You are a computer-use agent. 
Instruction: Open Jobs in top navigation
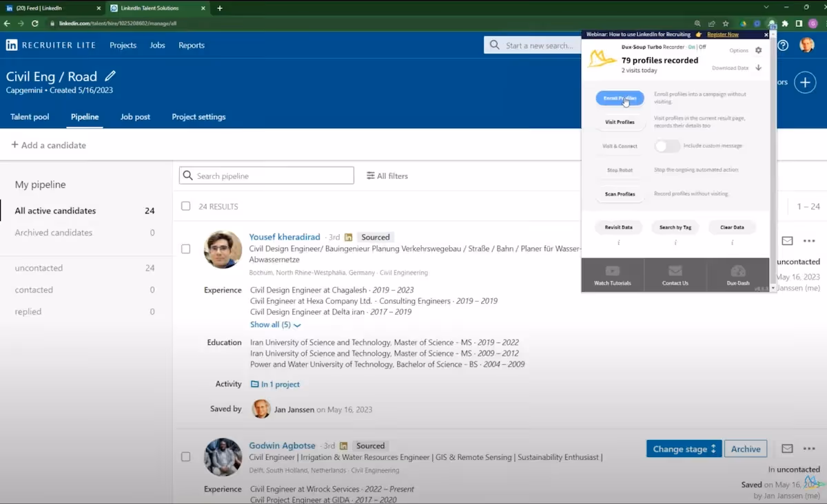pyautogui.click(x=157, y=45)
